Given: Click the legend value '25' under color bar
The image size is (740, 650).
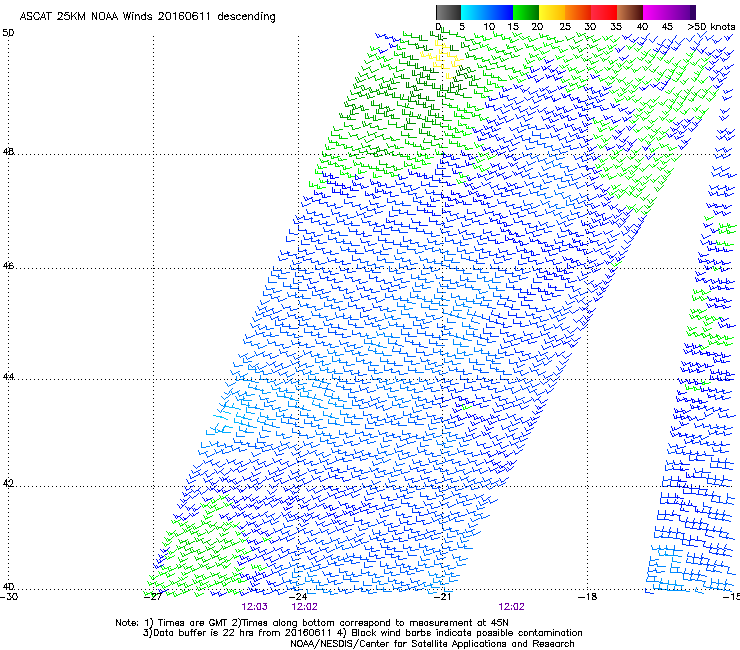Looking at the screenshot, I should [565, 27].
